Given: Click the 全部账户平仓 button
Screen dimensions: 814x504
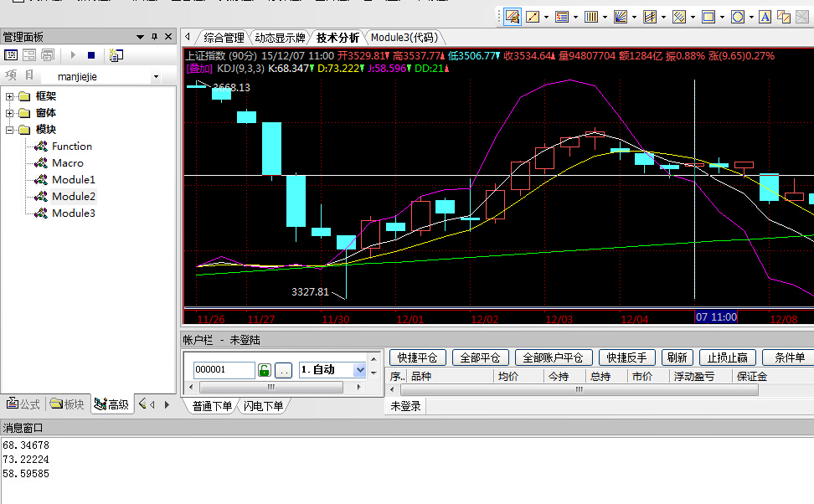Looking at the screenshot, I should pos(554,357).
